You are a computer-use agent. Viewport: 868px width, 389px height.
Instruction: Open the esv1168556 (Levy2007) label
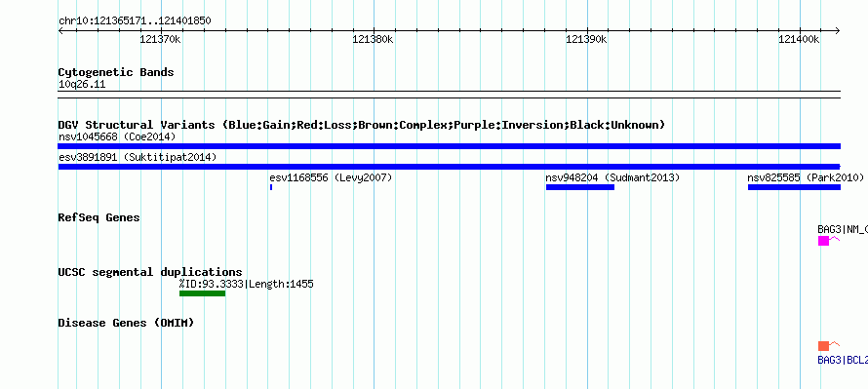click(331, 177)
